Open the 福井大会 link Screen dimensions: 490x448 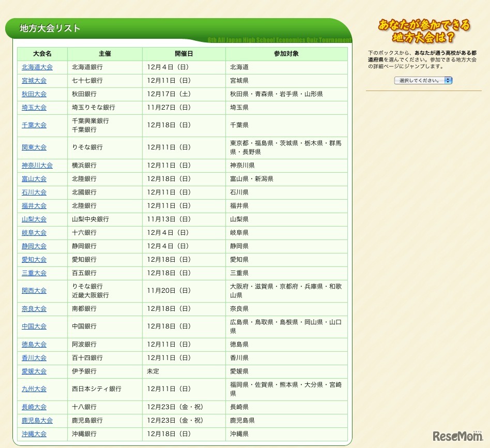pyautogui.click(x=34, y=206)
